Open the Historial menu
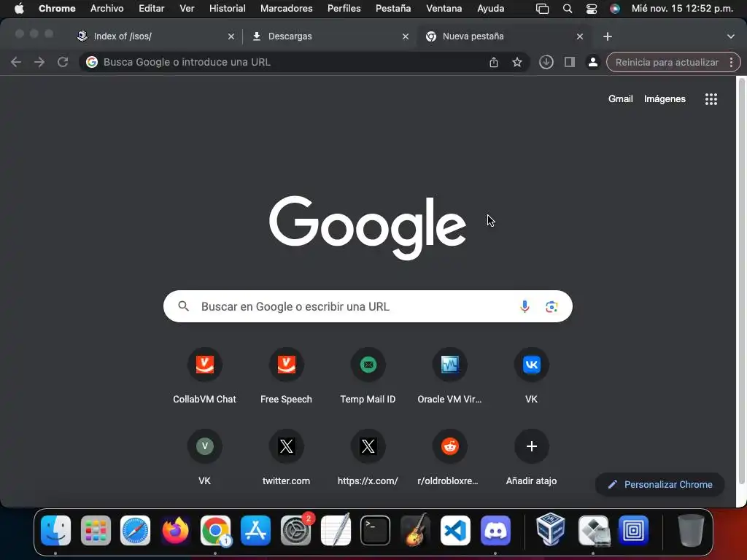The image size is (747, 560). pos(228,8)
